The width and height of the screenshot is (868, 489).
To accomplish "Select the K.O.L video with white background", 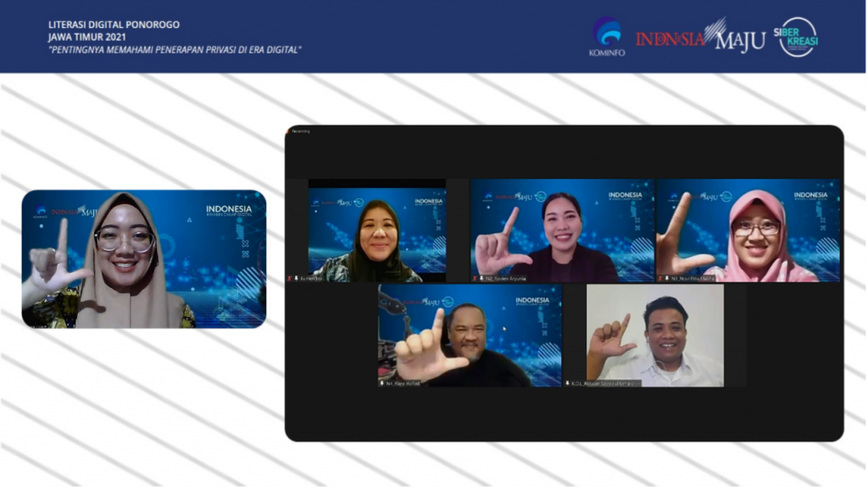I will click(654, 335).
